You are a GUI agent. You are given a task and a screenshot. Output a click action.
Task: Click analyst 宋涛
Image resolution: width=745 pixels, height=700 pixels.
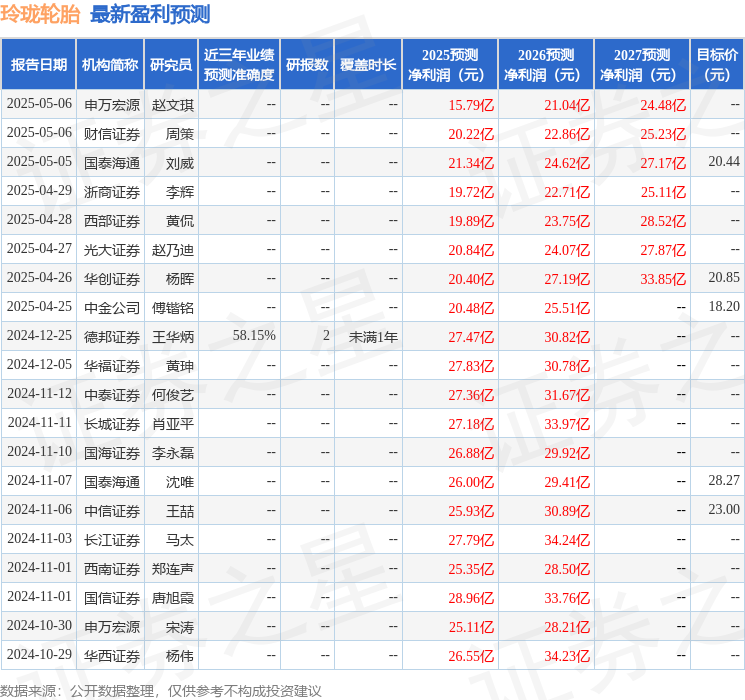[180, 627]
